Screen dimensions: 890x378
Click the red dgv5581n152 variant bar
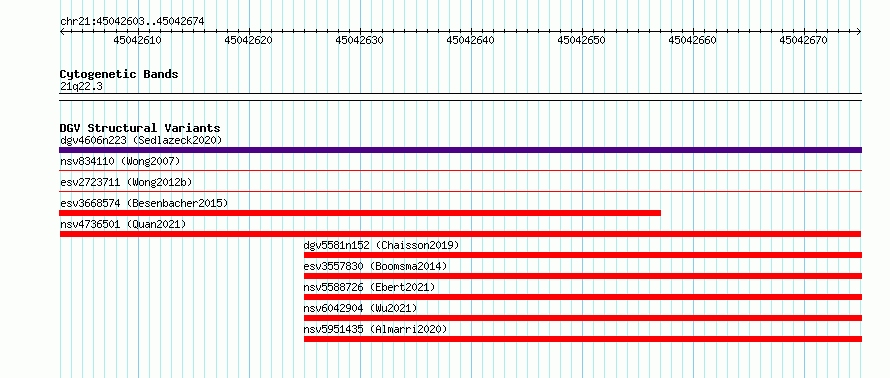[582, 255]
